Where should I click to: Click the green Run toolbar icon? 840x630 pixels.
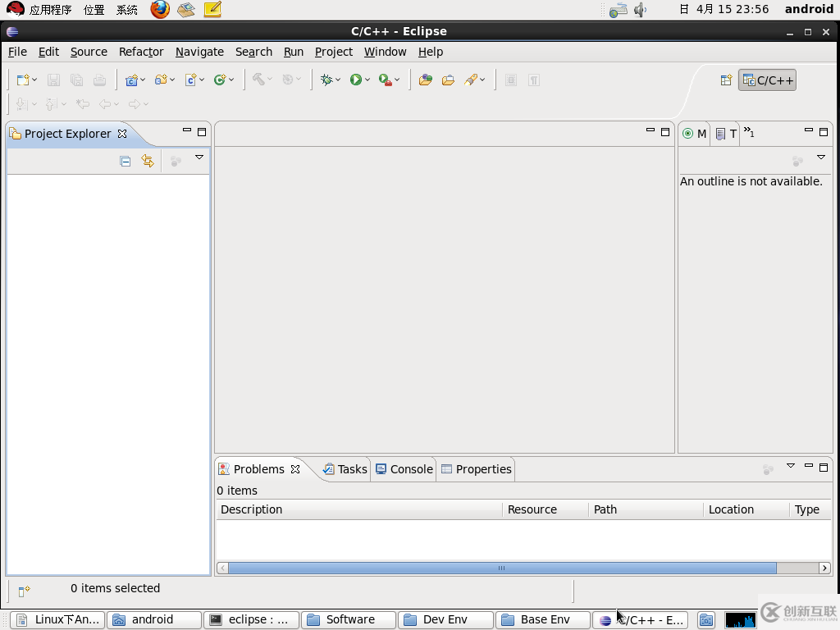[356, 80]
